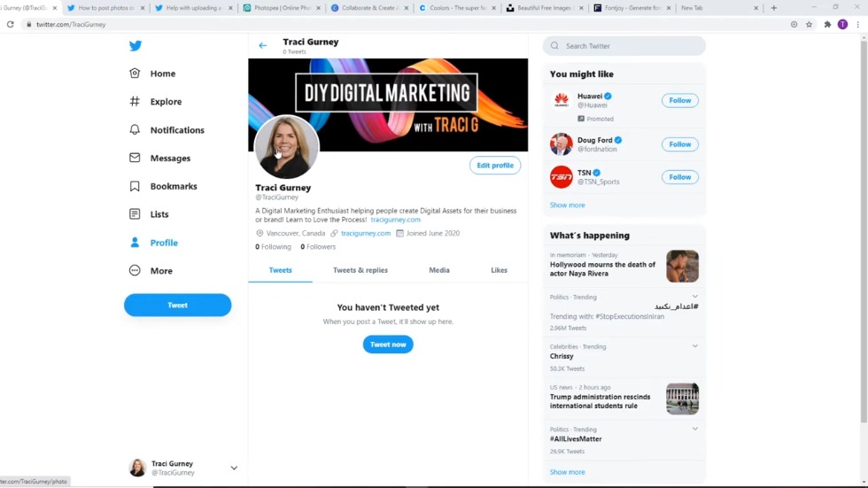
Task: Open tracigurney.com link beside Vancouver location
Action: coord(365,233)
